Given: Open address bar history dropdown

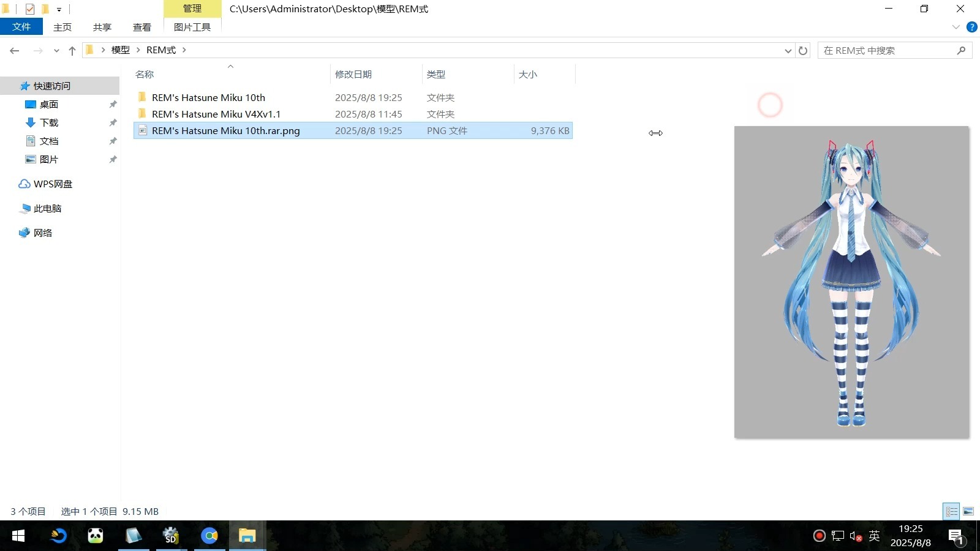Looking at the screenshot, I should (x=788, y=51).
